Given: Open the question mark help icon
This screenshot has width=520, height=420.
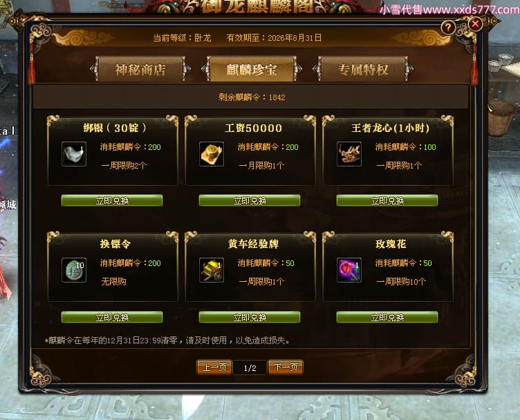Looking at the screenshot, I should point(448,28).
